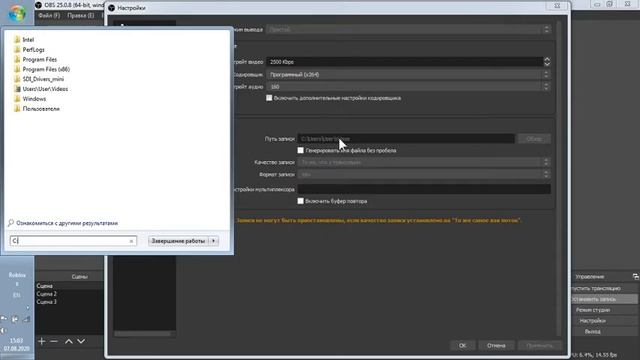This screenshot has width=640, height=360.
Task: Click the Roblox item on taskbar
Action: pos(17,275)
